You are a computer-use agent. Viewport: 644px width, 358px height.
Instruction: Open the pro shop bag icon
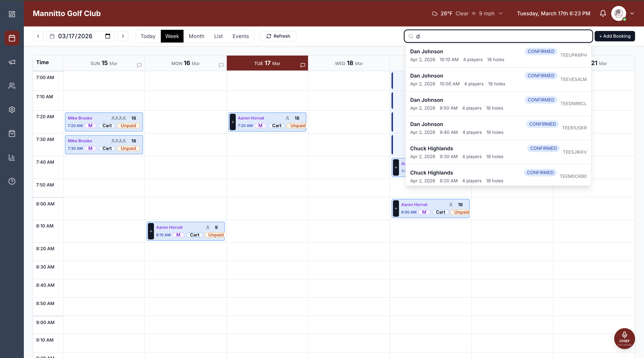point(12,133)
